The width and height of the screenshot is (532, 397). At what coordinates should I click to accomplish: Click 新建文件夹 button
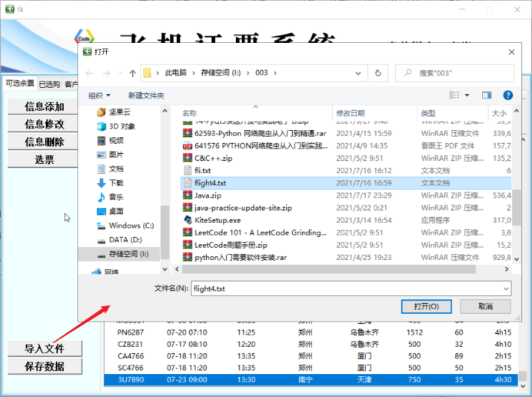(146, 95)
